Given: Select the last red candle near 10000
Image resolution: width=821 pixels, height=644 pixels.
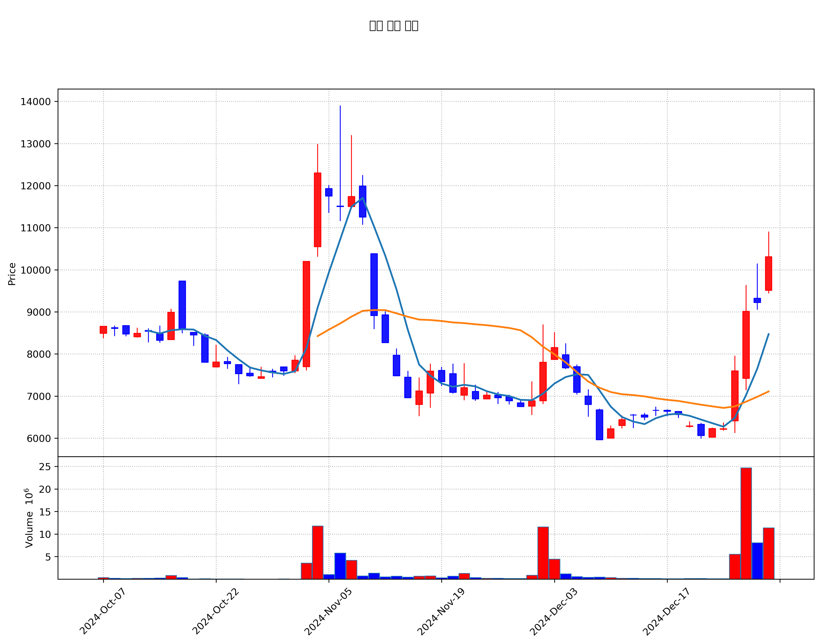Looking at the screenshot, I should point(768,273).
